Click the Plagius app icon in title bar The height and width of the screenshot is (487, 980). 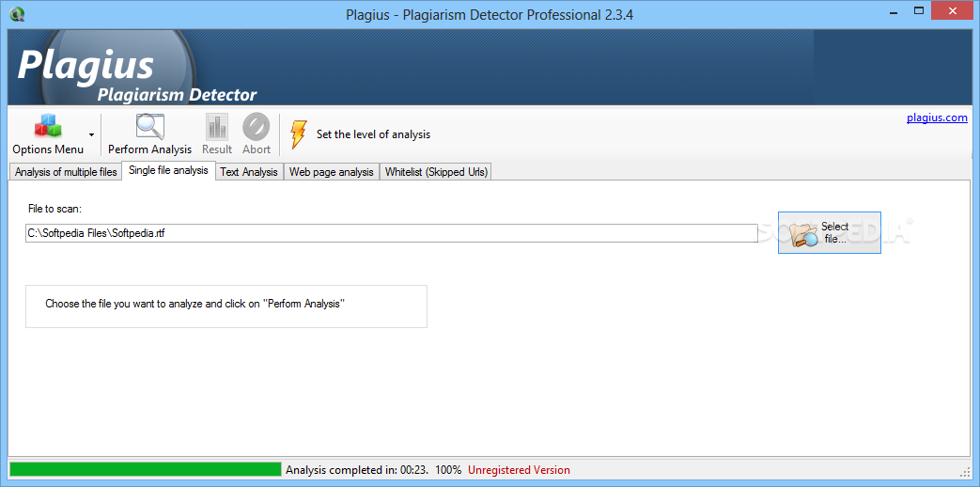[19, 13]
